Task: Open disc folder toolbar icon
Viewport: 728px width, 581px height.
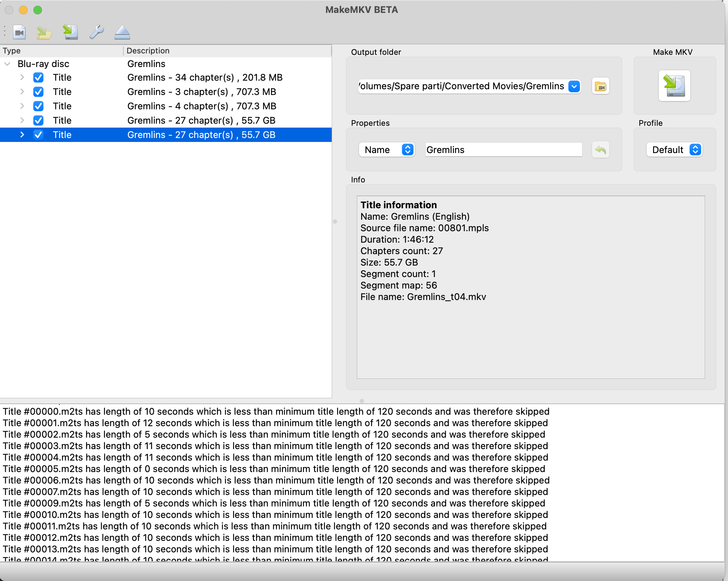Action: tap(44, 32)
